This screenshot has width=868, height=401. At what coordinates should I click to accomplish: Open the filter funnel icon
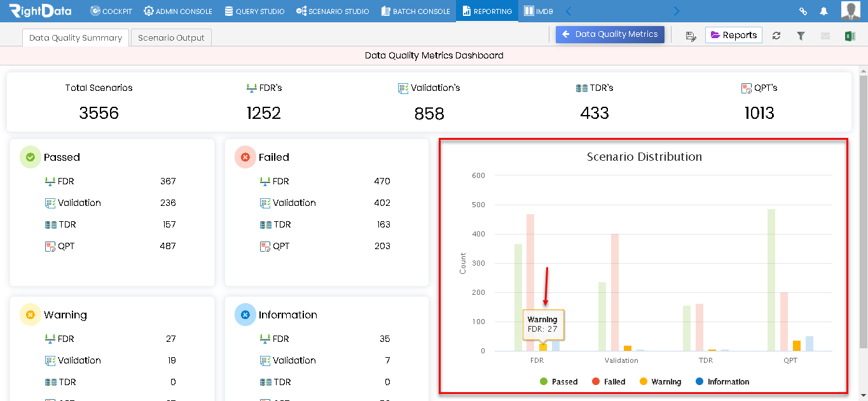801,36
